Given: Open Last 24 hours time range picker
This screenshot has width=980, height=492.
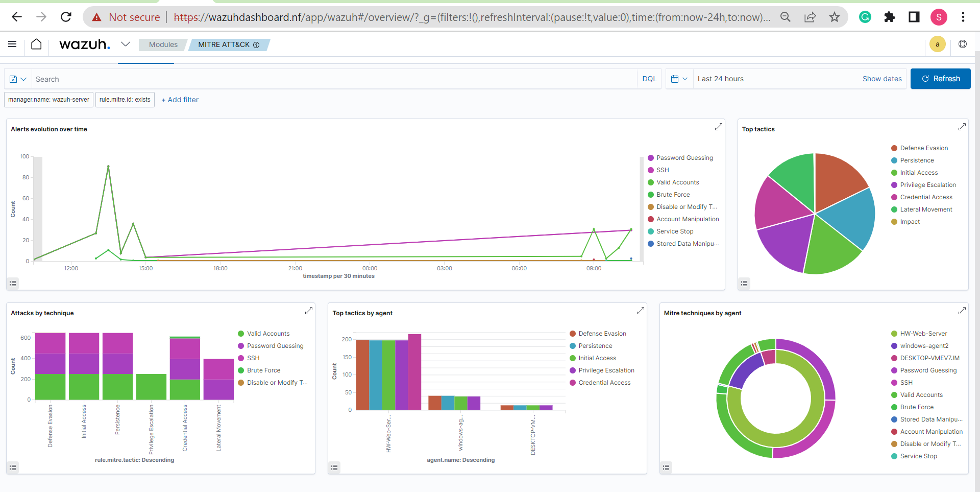Looking at the screenshot, I should tap(721, 79).
